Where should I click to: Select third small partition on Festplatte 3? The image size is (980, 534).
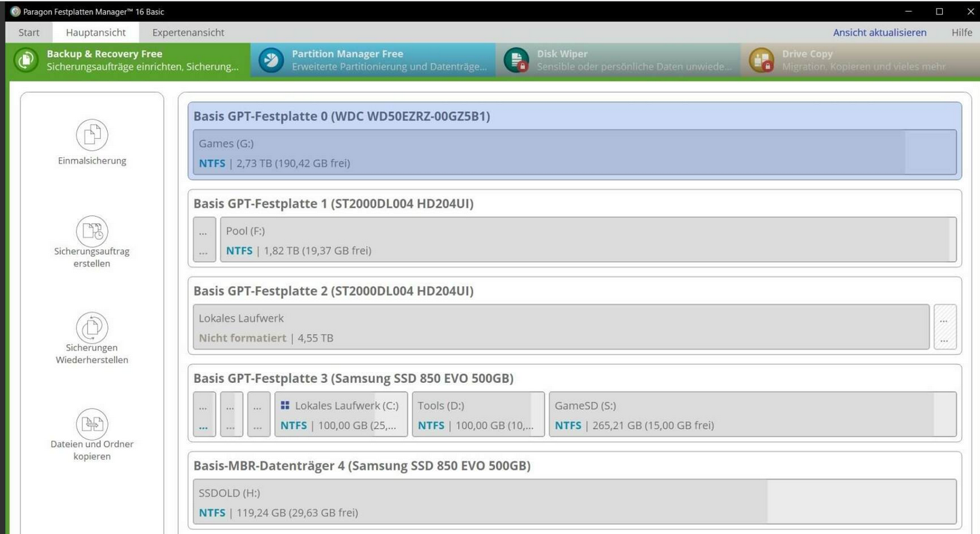[x=259, y=415]
